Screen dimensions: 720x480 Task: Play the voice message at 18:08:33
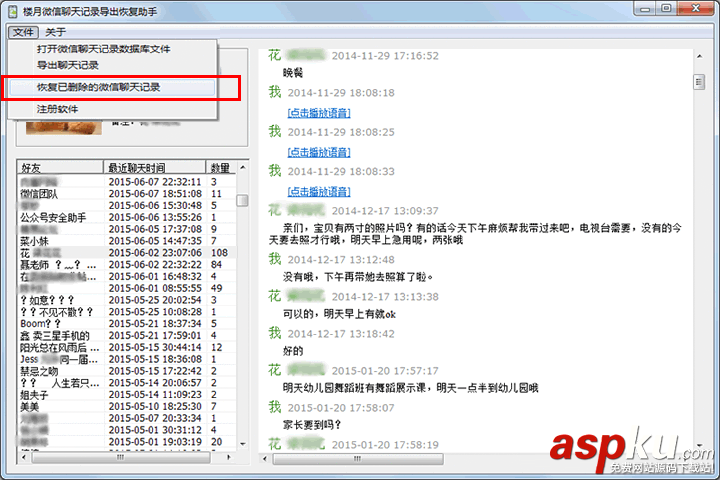pyautogui.click(x=319, y=192)
